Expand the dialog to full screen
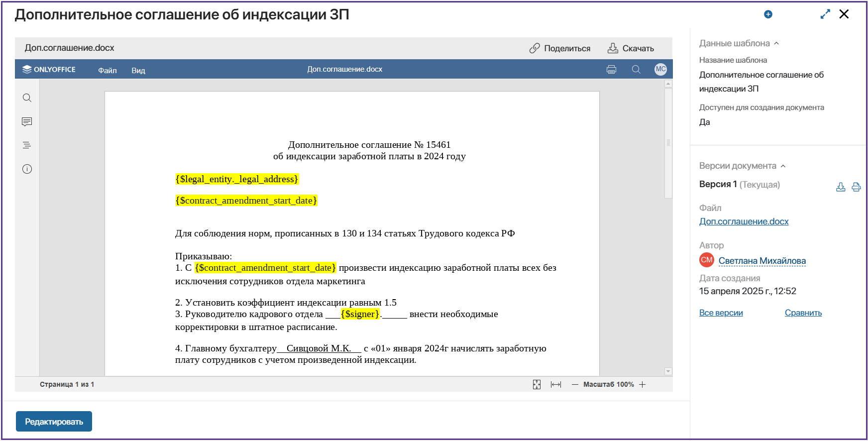 coord(825,14)
